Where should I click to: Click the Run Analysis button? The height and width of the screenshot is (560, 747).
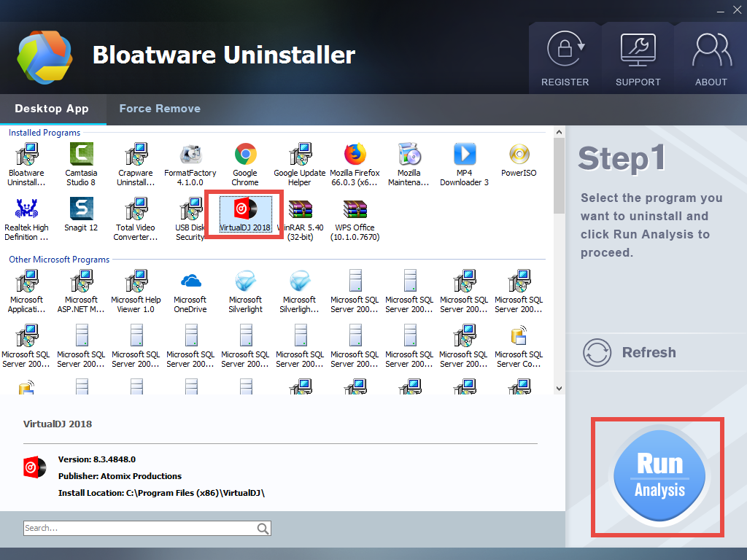(x=659, y=476)
